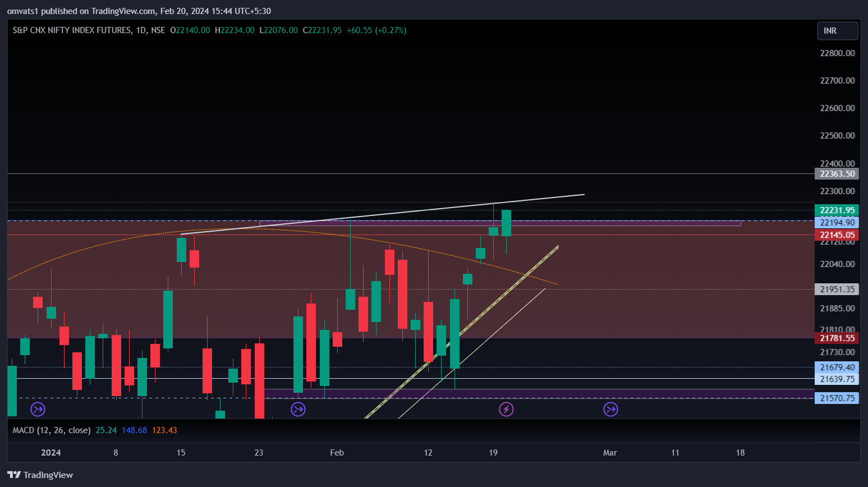Image resolution: width=868 pixels, height=487 pixels.
Task: Open the INR currency selector
Action: (837, 31)
